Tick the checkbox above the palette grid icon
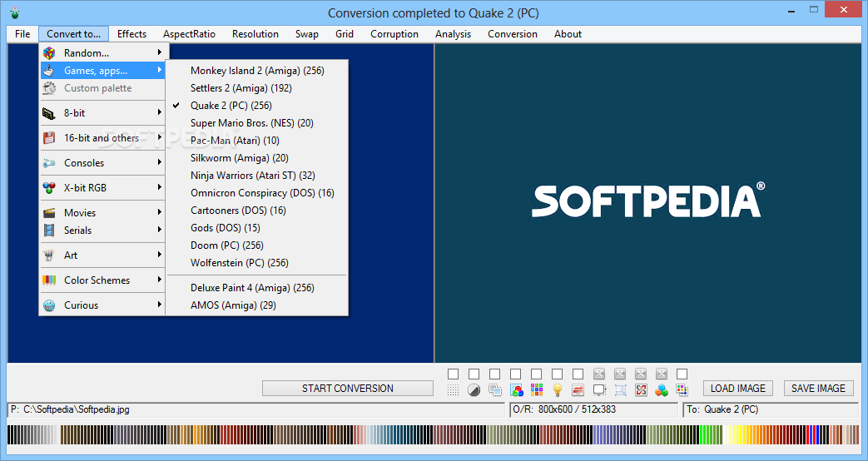This screenshot has width=868, height=461. pyautogui.click(x=537, y=374)
